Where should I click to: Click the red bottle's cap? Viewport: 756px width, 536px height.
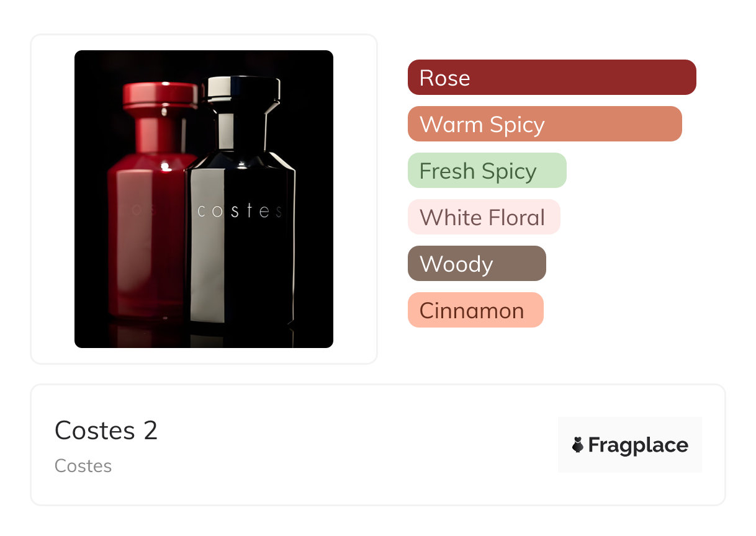coord(160,94)
